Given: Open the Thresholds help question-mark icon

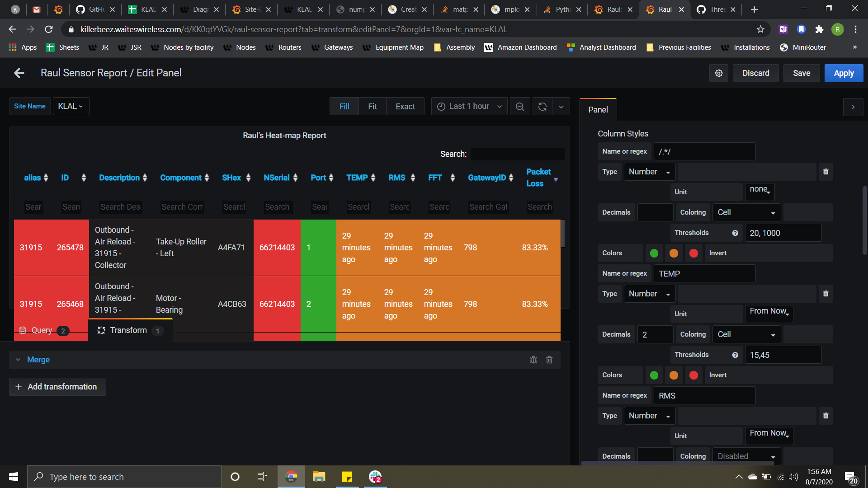Looking at the screenshot, I should [x=736, y=233].
